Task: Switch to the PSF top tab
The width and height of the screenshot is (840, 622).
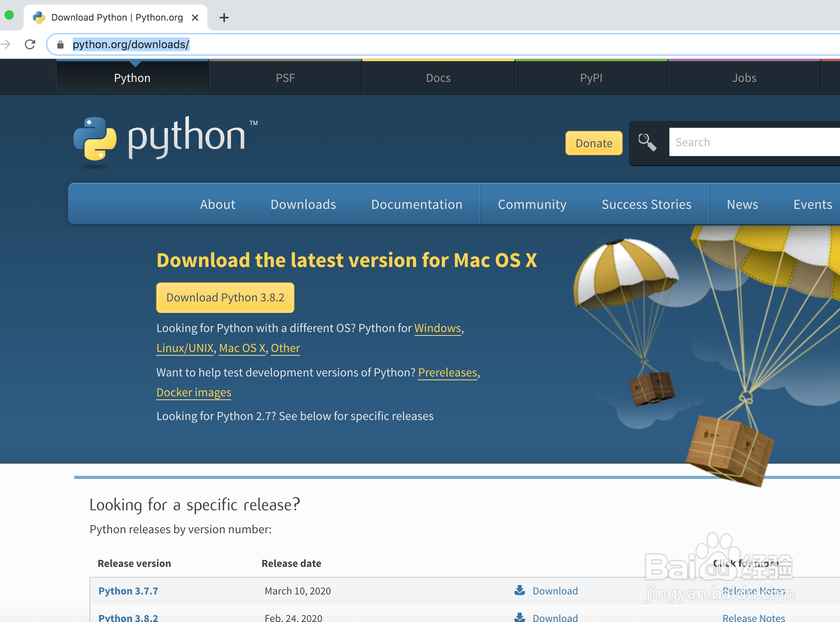Action: tap(285, 78)
